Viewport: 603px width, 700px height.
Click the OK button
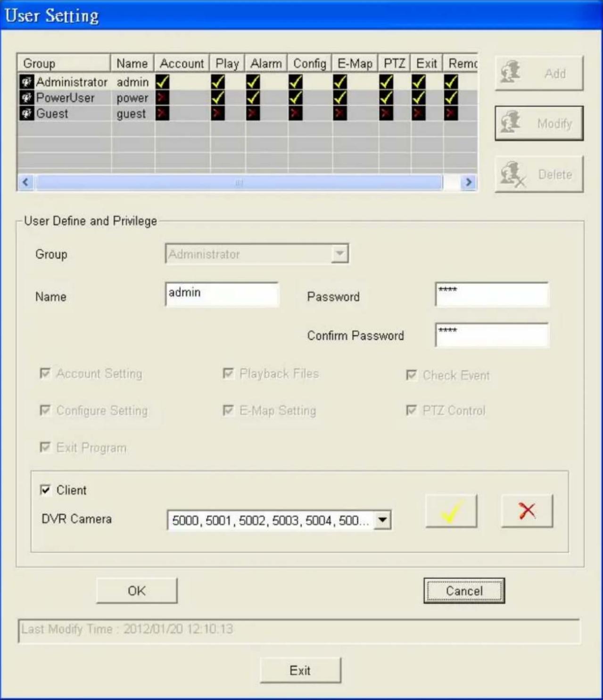[137, 591]
